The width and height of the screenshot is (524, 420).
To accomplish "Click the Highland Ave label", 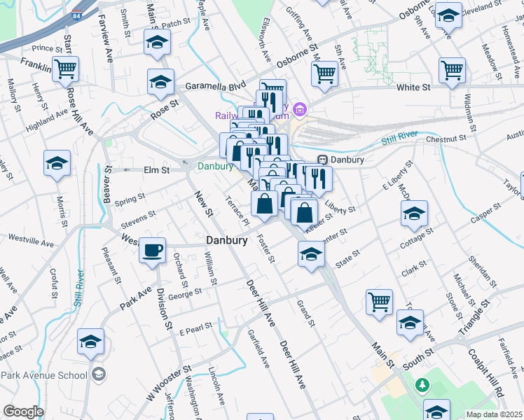I will point(47,120).
